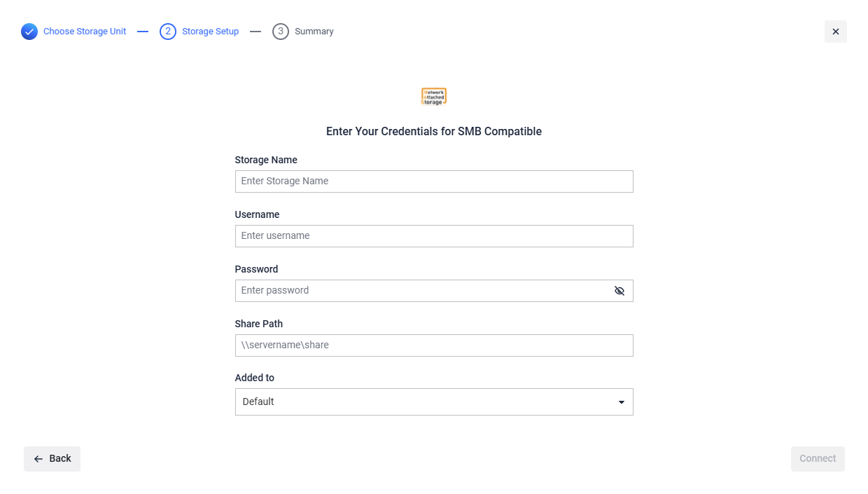Click the step 3 circle icon

281,32
